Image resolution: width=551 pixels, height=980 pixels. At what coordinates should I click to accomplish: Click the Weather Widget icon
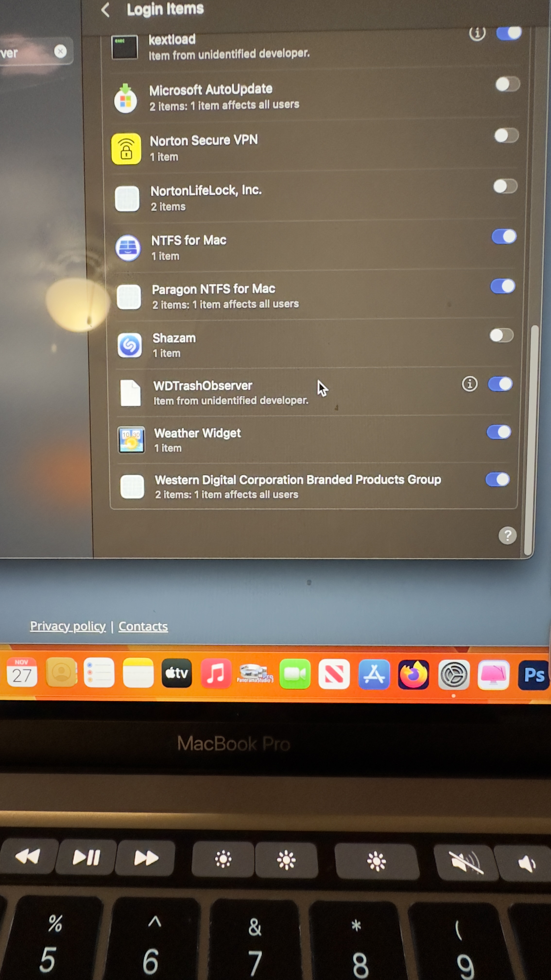[x=131, y=440]
